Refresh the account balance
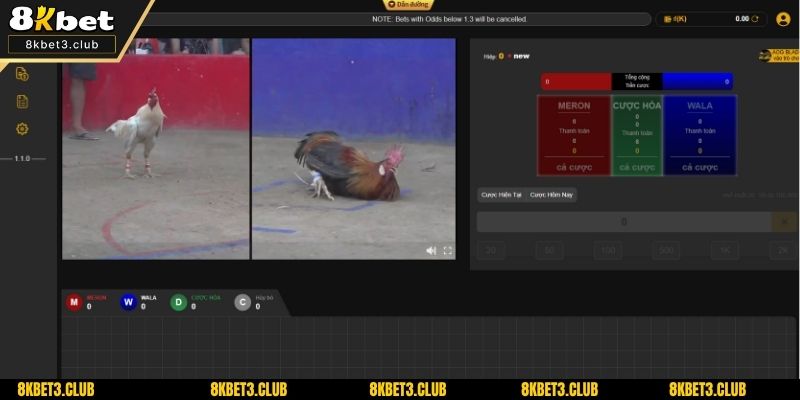Image resolution: width=800 pixels, height=400 pixels. click(x=755, y=19)
